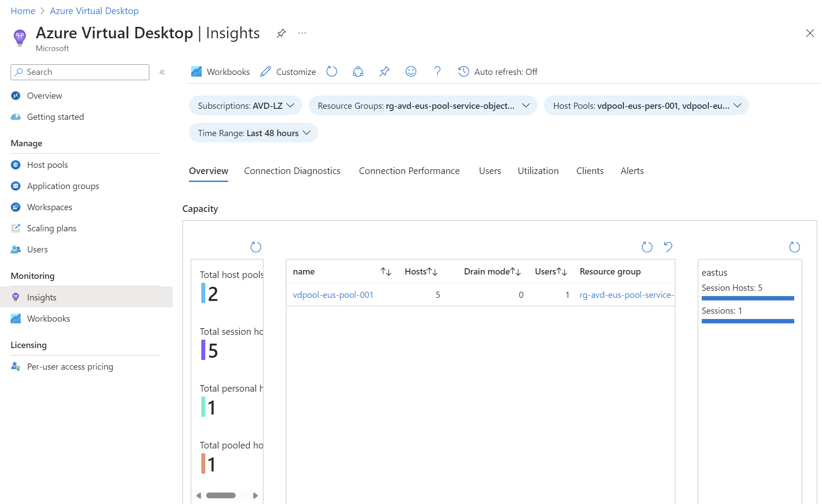Select the Overview tab
The width and height of the screenshot is (822, 504).
pyautogui.click(x=208, y=171)
